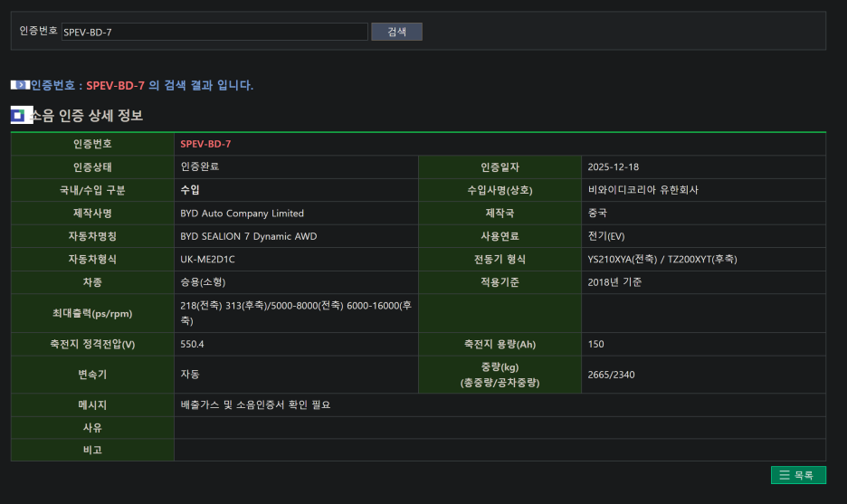Click the 인증일자 column header
The height and width of the screenshot is (504, 847).
click(x=500, y=166)
